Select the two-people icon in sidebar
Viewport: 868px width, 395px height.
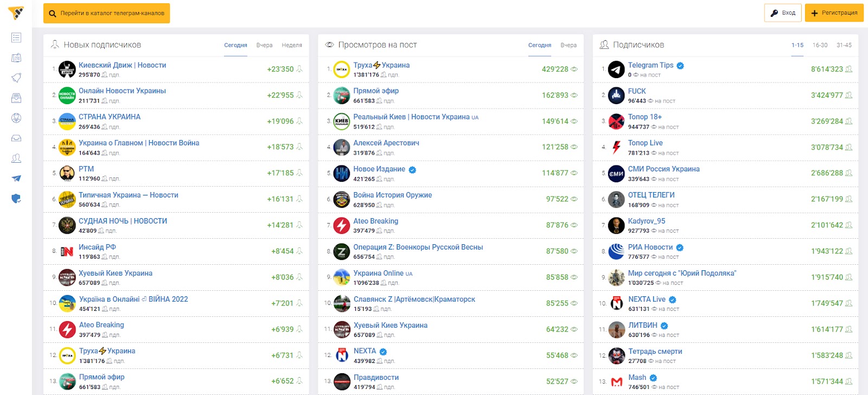click(16, 158)
